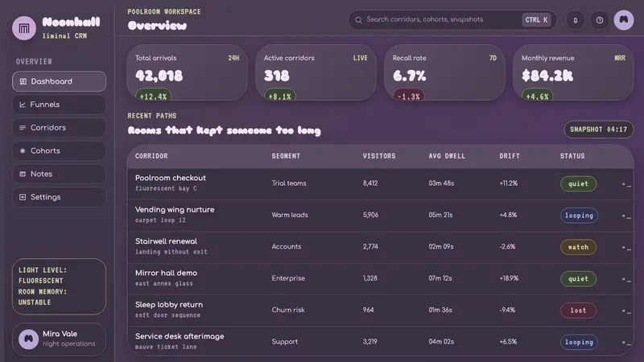Select the Sleep lobby return corridor name
Viewport: 644px width, 362px height.
coord(169,305)
